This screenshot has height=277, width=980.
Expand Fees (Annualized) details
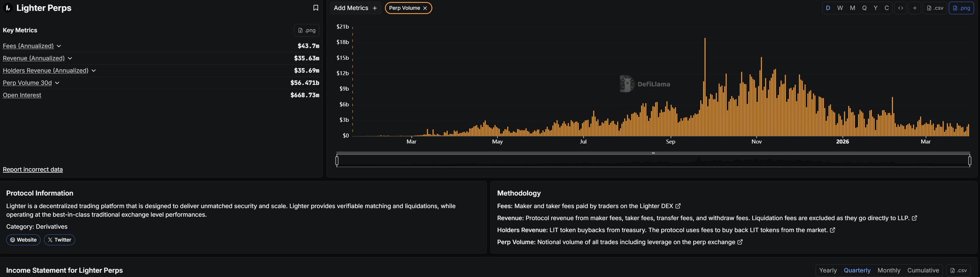59,46
